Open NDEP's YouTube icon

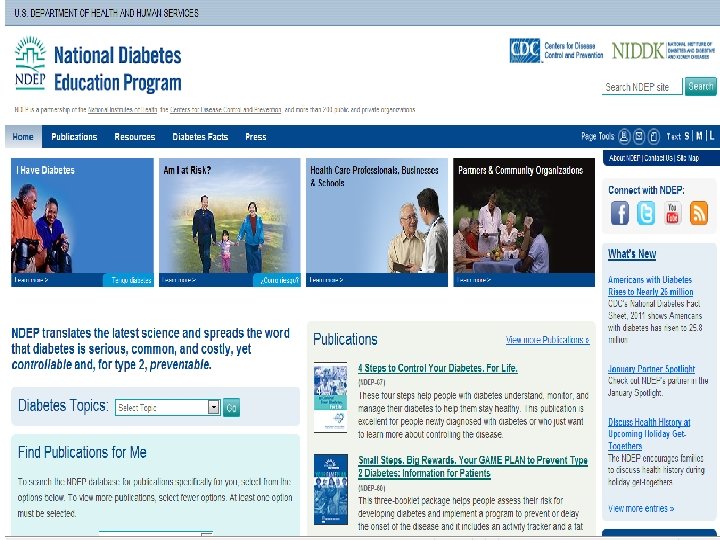672,214
